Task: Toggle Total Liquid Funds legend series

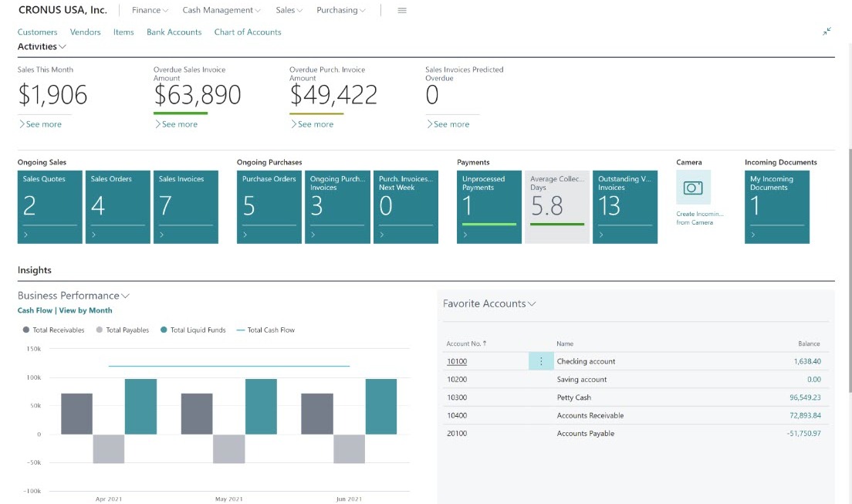Action: pos(193,330)
